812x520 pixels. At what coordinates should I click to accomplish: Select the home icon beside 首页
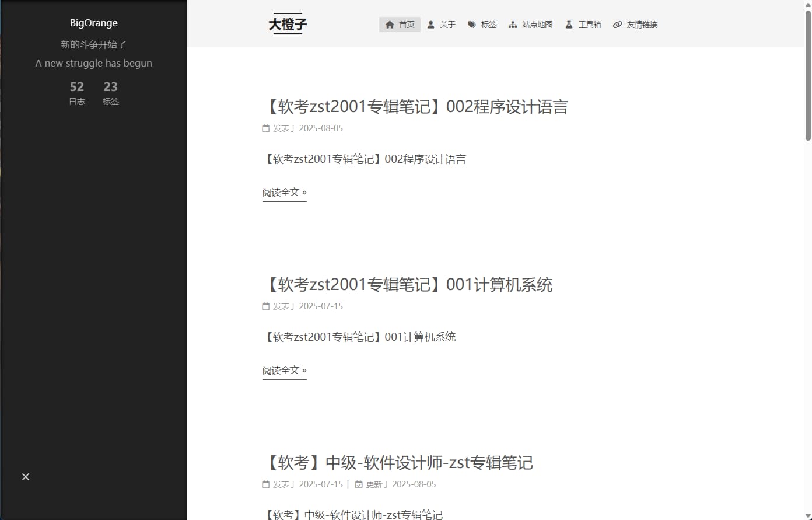tap(390, 25)
